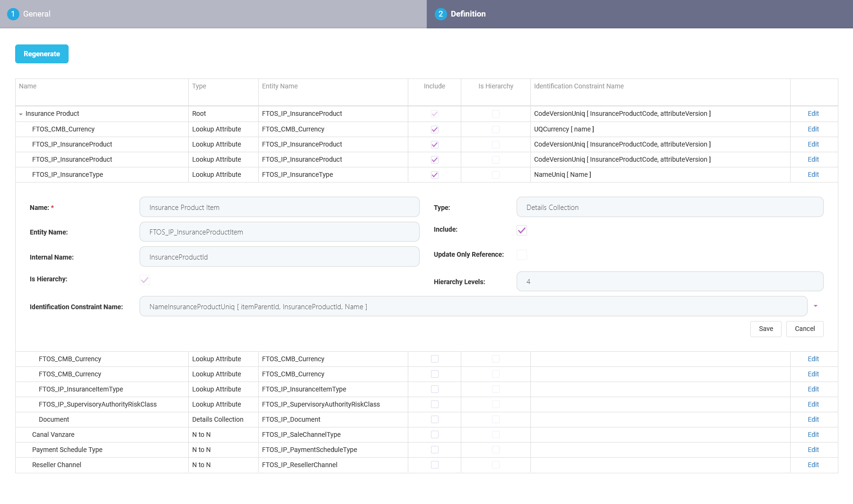Click Edit on the Payment Schedule Type row
The width and height of the screenshot is (853, 504).
[813, 450]
